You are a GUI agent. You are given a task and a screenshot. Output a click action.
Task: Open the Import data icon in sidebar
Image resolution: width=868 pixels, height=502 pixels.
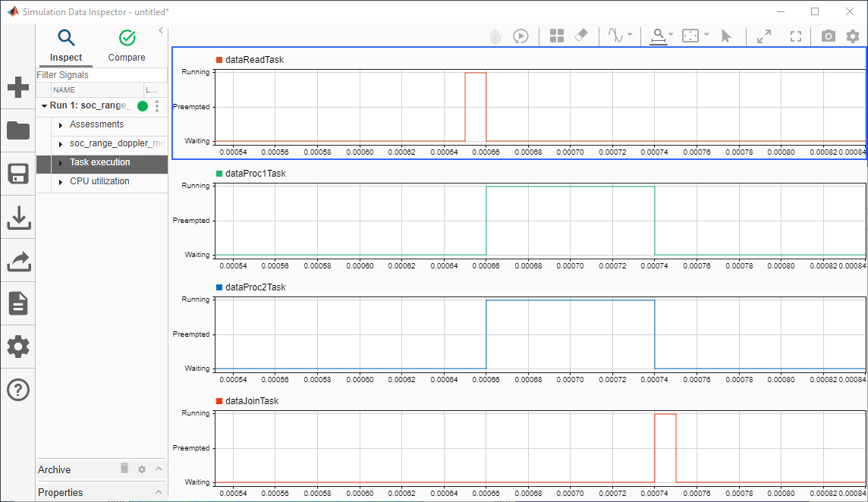pyautogui.click(x=17, y=218)
